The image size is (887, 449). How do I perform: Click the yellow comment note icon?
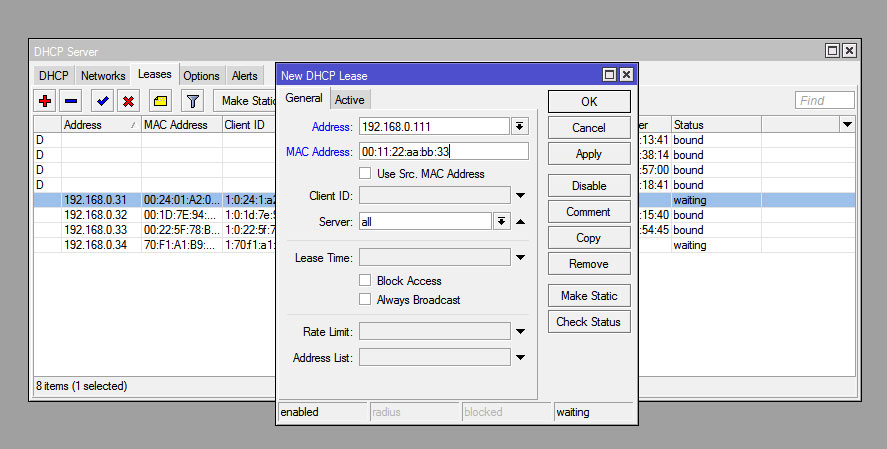click(160, 101)
